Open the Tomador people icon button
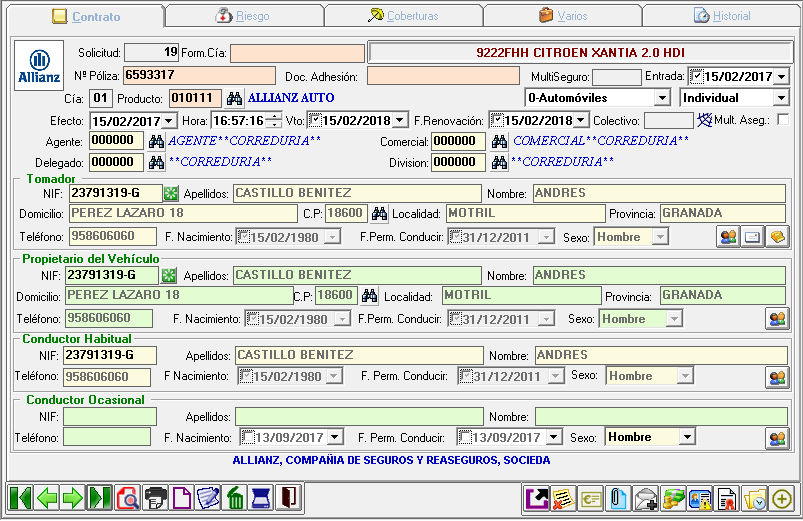This screenshot has height=521, width=803. (728, 237)
